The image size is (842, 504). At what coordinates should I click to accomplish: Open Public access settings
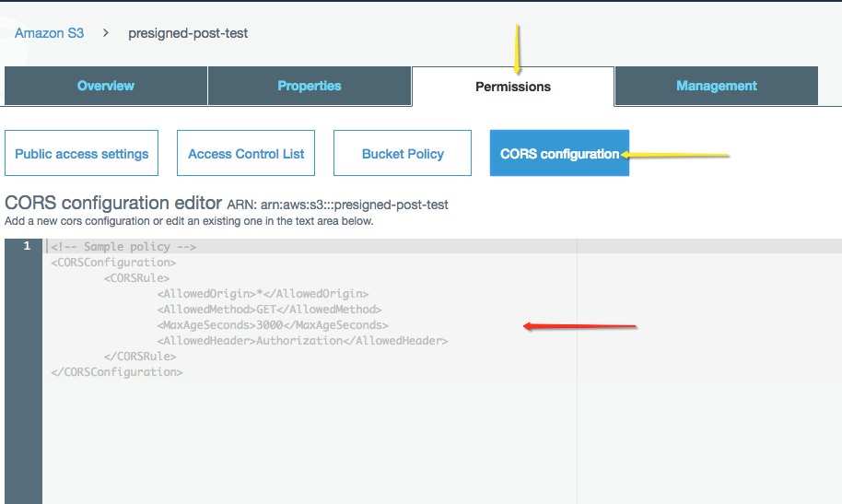tap(81, 154)
